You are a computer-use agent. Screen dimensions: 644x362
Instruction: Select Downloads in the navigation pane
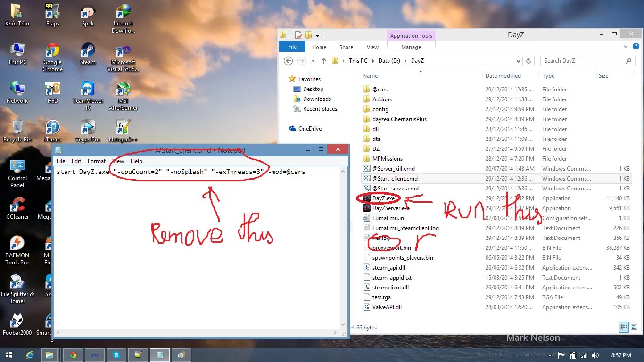[x=317, y=99]
